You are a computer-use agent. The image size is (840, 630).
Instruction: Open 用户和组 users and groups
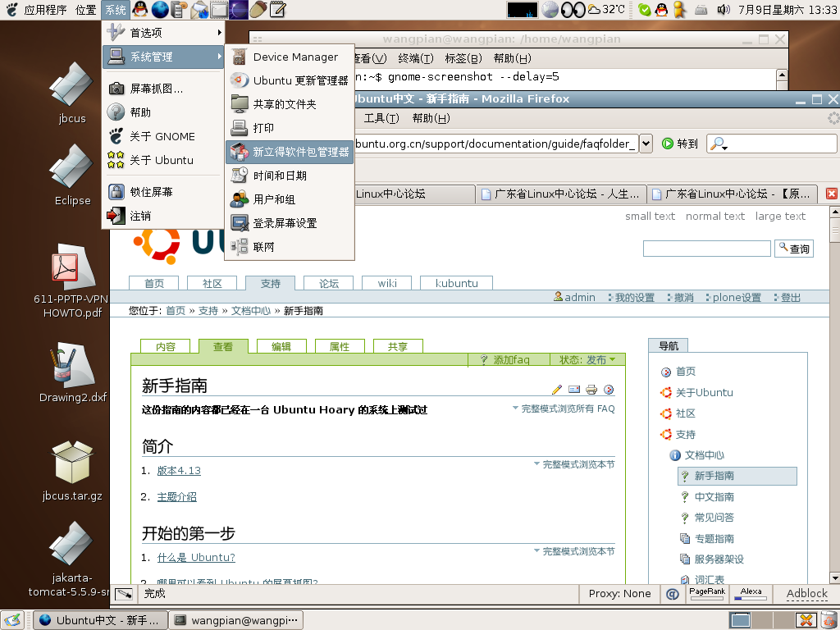[x=290, y=199]
